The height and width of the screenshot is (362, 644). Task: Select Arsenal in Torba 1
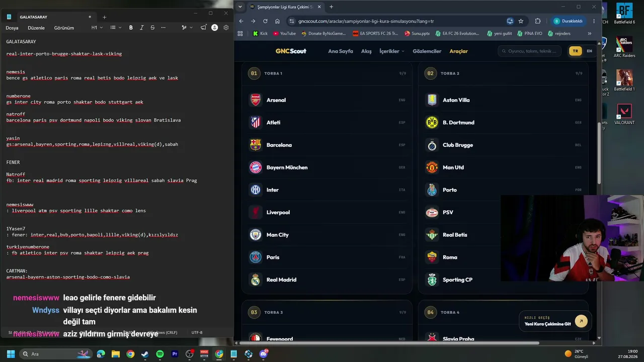(x=327, y=100)
